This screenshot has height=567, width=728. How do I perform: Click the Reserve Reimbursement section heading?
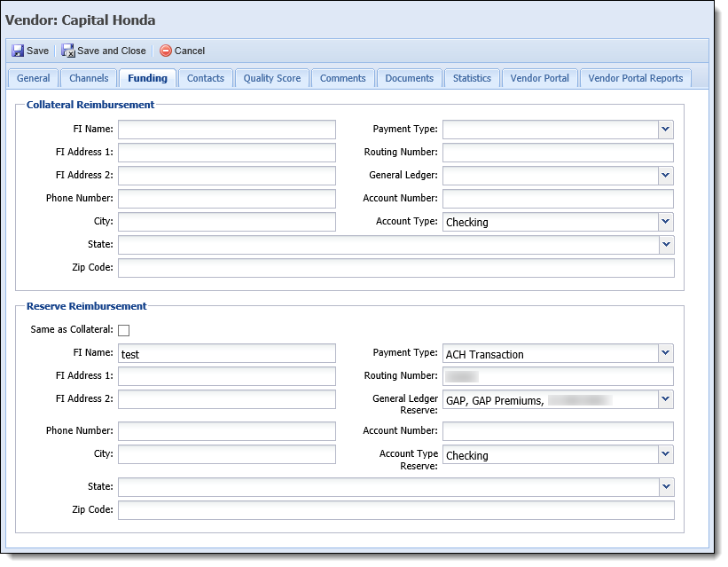tap(86, 306)
